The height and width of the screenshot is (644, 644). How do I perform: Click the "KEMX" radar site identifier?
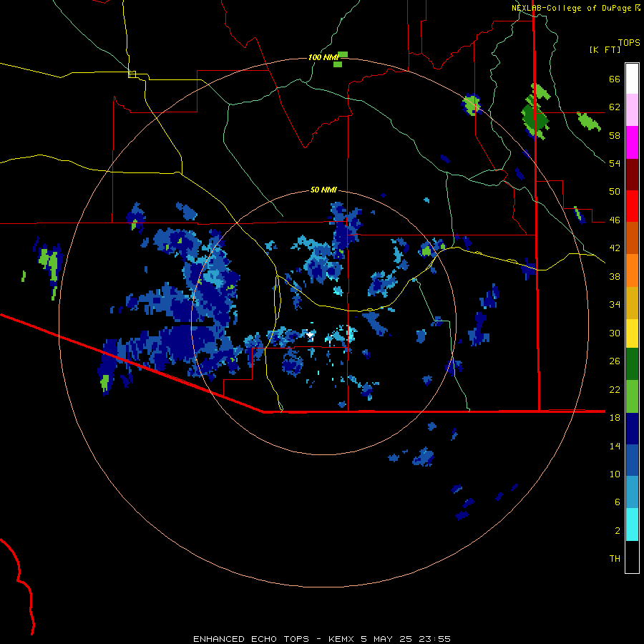click(342, 639)
